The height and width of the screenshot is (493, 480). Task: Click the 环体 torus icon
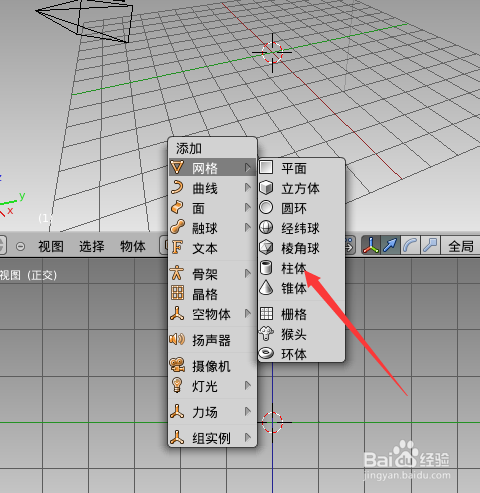point(266,353)
